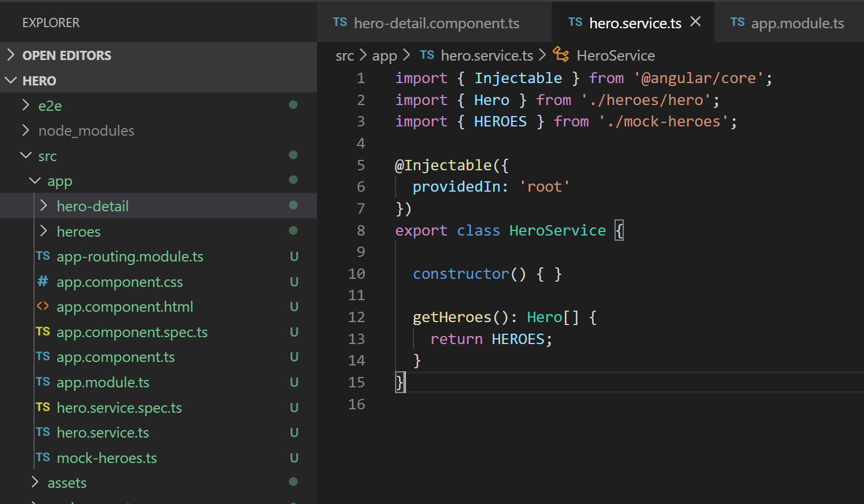Click the TS icon beside app.component.ts file
Screen dimensions: 864x504
pyautogui.click(x=43, y=356)
